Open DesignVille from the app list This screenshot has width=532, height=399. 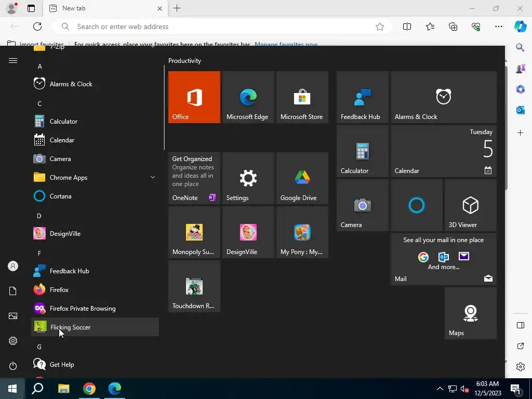[x=95, y=234]
